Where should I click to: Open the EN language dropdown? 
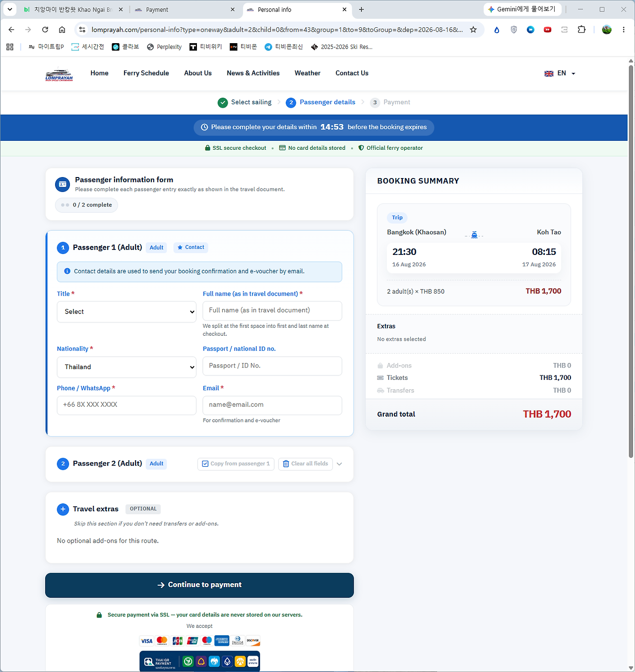coord(560,73)
